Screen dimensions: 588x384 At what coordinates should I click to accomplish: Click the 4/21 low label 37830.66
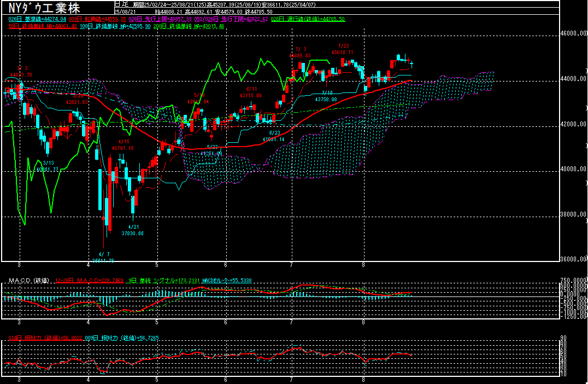[133, 234]
